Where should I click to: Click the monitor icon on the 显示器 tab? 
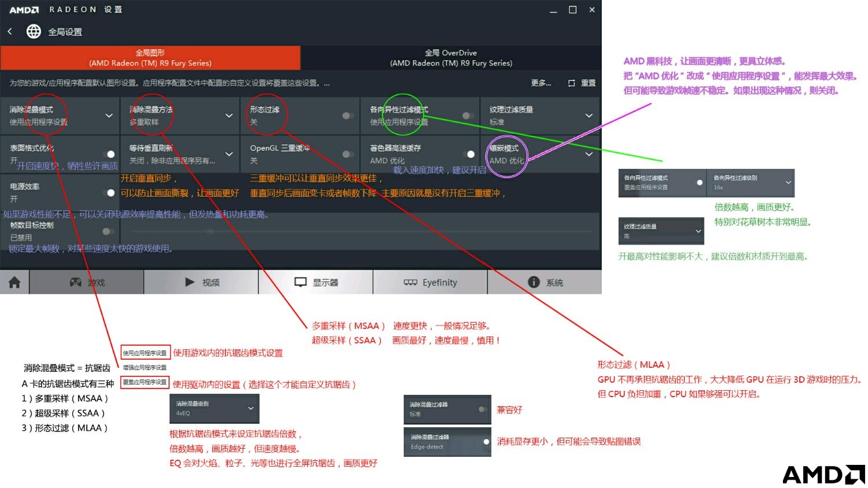pyautogui.click(x=300, y=282)
